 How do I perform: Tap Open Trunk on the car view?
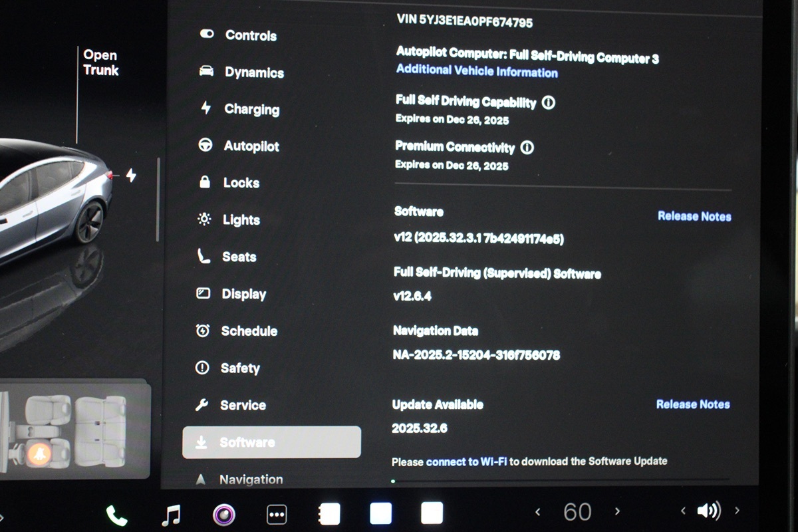click(x=101, y=63)
